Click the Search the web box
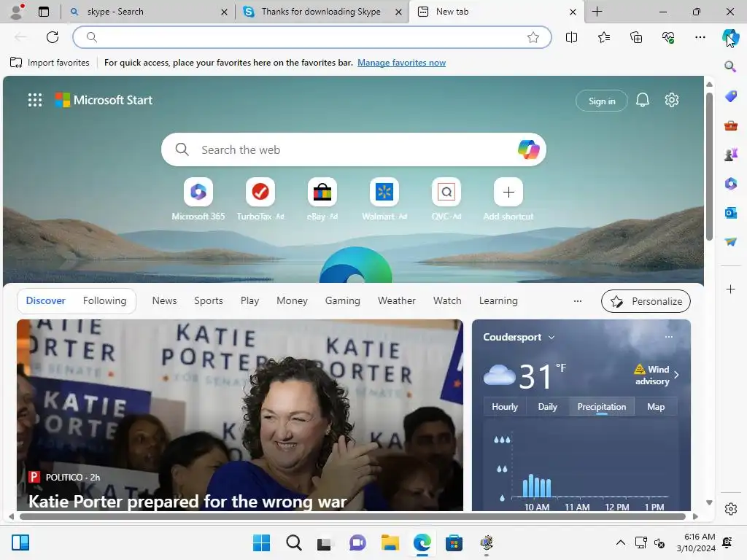The height and width of the screenshot is (560, 747). [354, 149]
